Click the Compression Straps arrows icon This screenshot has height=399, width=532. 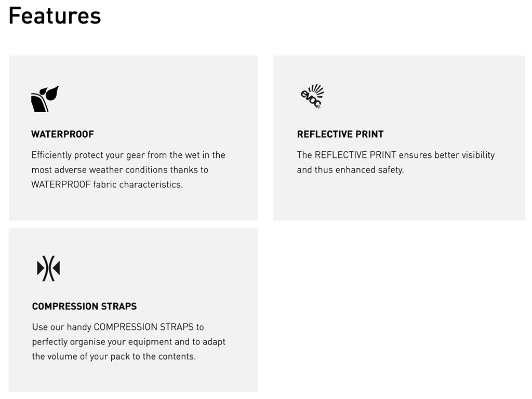48,269
